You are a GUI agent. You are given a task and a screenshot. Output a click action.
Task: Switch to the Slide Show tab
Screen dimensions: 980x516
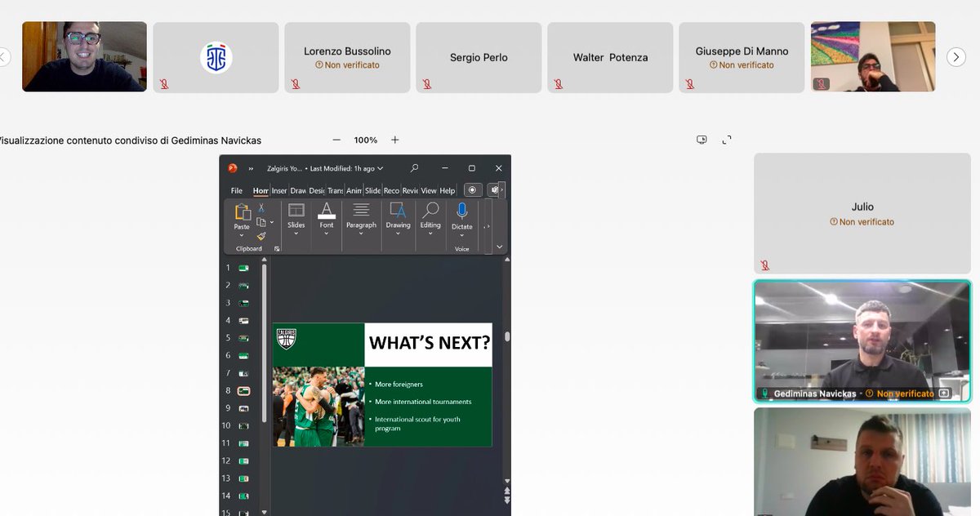(373, 191)
